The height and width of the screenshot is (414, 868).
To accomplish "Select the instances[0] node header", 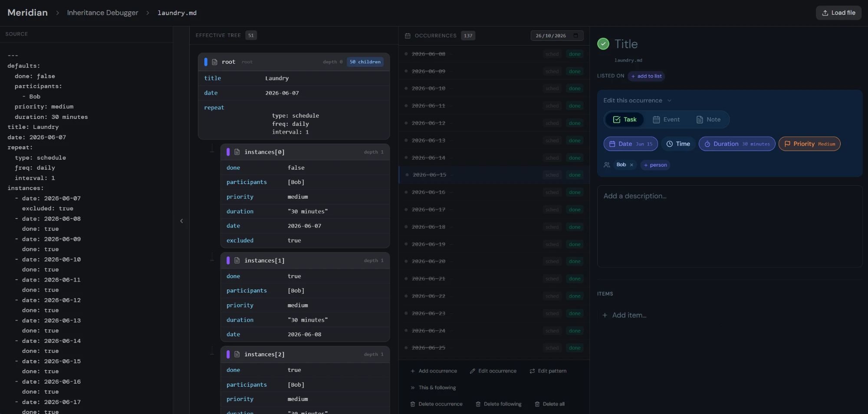I will 305,152.
